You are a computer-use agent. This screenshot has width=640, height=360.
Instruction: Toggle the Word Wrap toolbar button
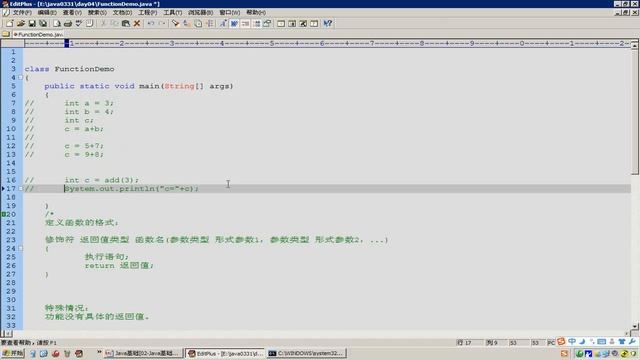pyautogui.click(x=234, y=24)
